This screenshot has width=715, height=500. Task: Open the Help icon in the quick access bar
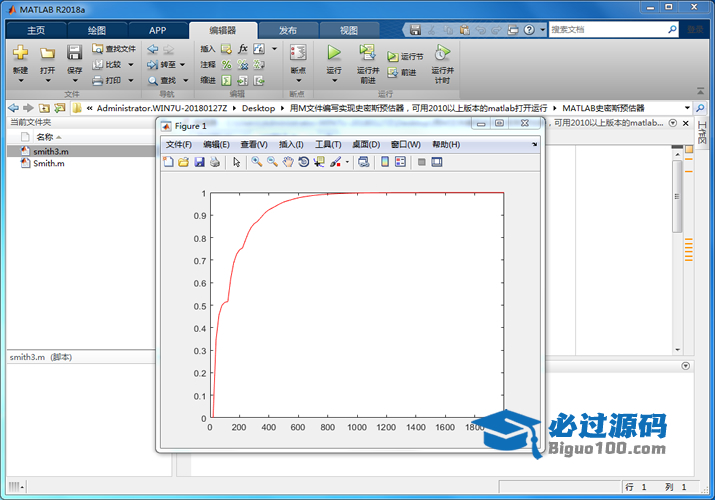[528, 30]
